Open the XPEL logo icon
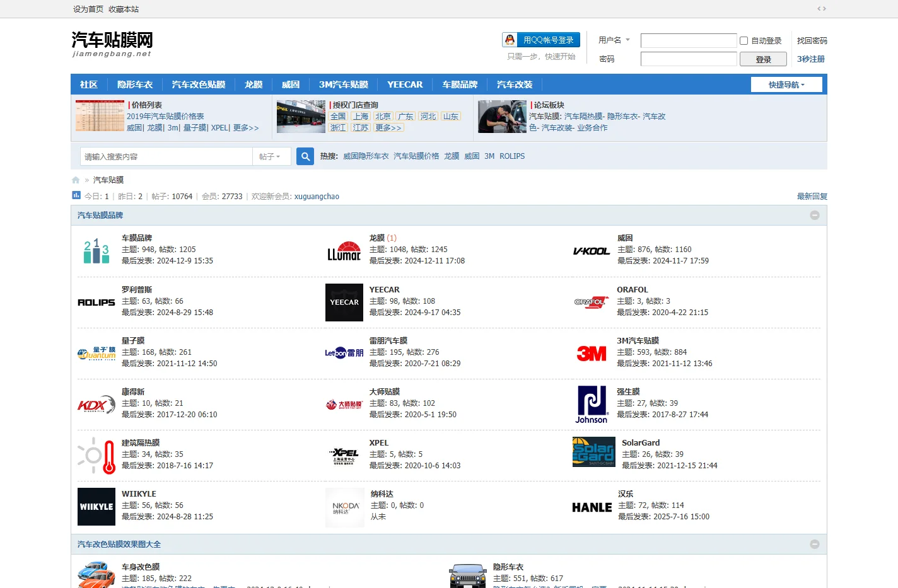The image size is (898, 588). pyautogui.click(x=344, y=456)
